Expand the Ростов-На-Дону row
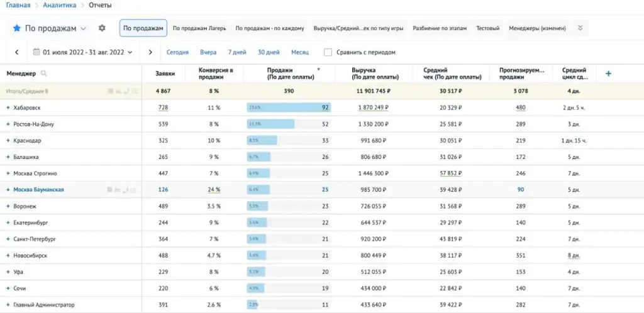644x313 pixels. 8,124
